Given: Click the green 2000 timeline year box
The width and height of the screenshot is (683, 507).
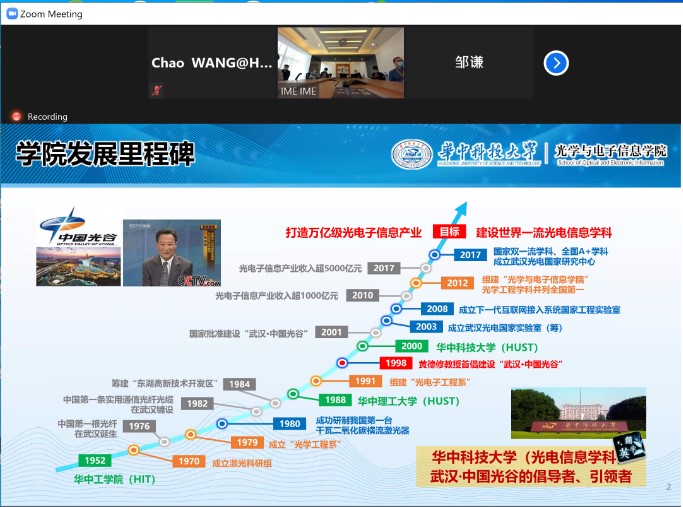Looking at the screenshot, I should click(x=412, y=346).
